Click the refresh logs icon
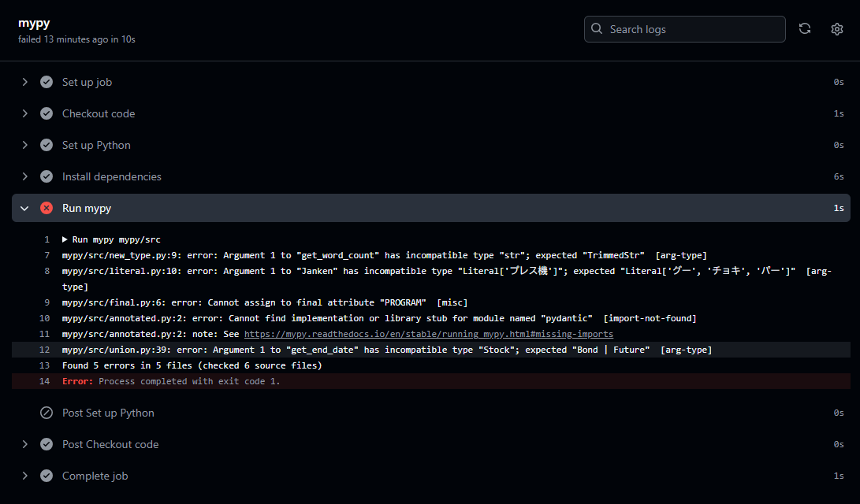860x504 pixels. [804, 28]
